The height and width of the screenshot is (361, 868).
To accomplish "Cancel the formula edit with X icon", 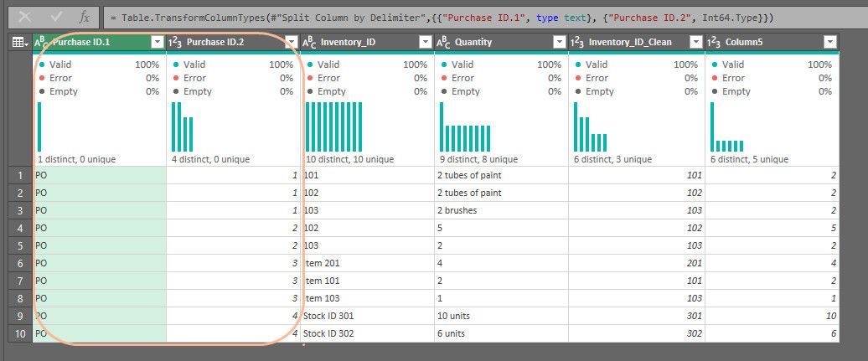I will pos(25,17).
